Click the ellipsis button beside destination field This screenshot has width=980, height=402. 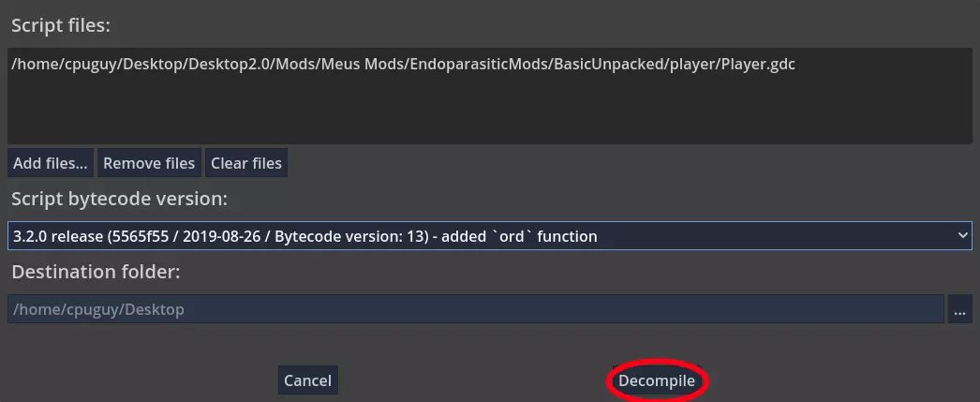959,309
